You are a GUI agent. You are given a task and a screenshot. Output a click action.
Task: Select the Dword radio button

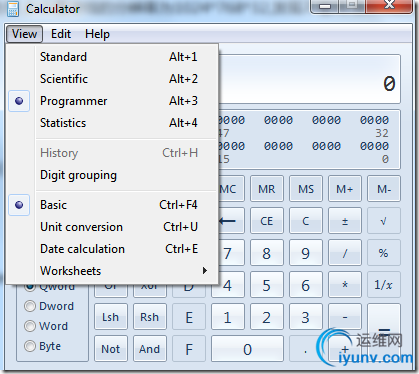pyautogui.click(x=49, y=306)
